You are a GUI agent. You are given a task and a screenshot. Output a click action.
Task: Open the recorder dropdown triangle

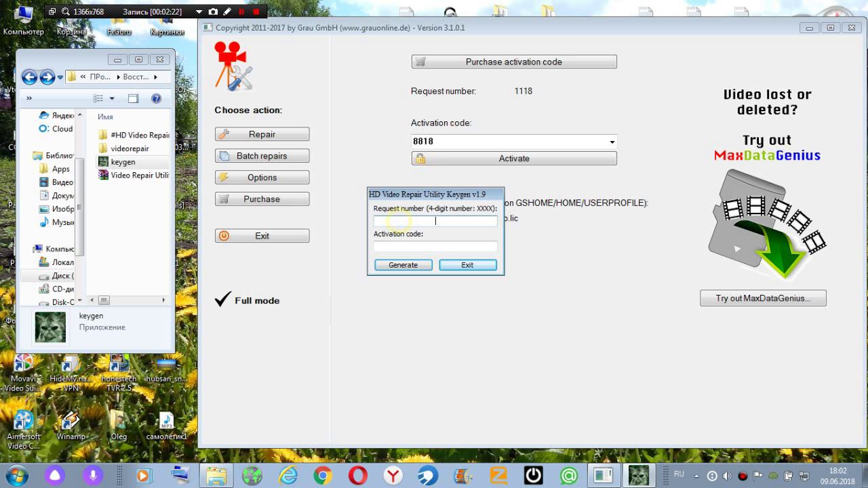(199, 12)
